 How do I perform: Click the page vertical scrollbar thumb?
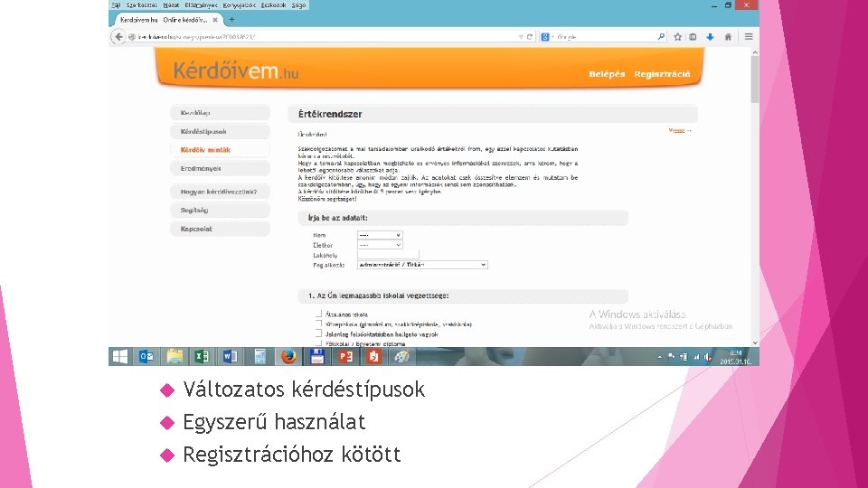point(754,80)
